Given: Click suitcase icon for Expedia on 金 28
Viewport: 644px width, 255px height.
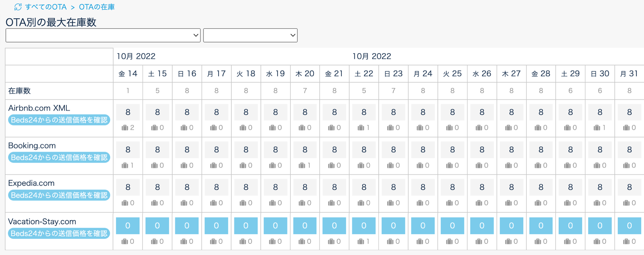Looking at the screenshot, I should click(538, 203).
